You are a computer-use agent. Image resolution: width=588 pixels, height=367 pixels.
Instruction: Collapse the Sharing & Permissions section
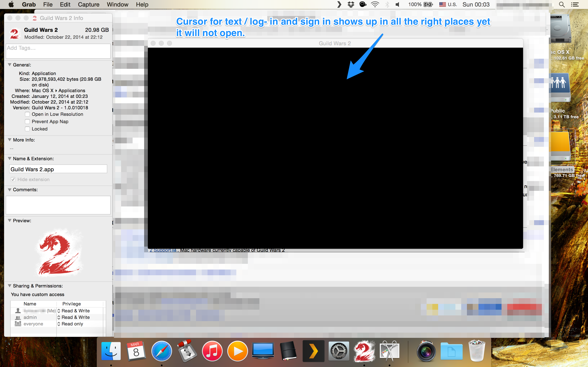pyautogui.click(x=10, y=286)
